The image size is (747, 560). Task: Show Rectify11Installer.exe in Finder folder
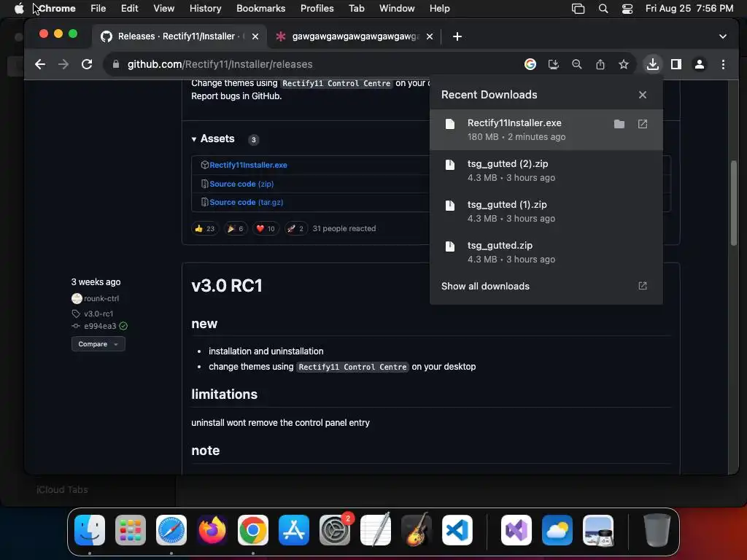pos(619,124)
